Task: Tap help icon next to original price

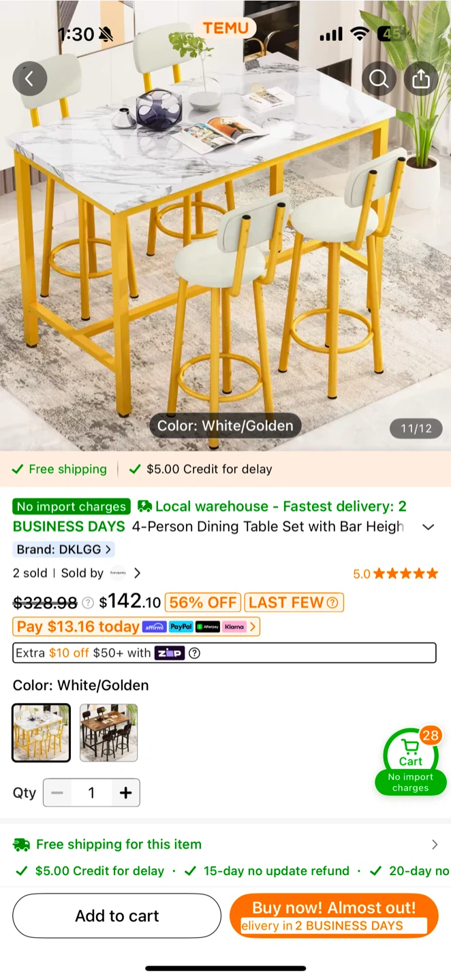Action: (88, 602)
